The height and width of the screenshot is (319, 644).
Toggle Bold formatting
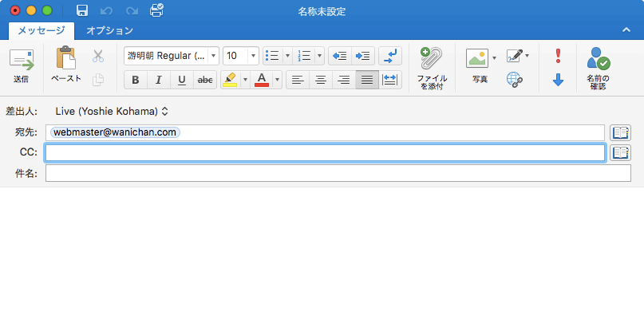pos(135,80)
